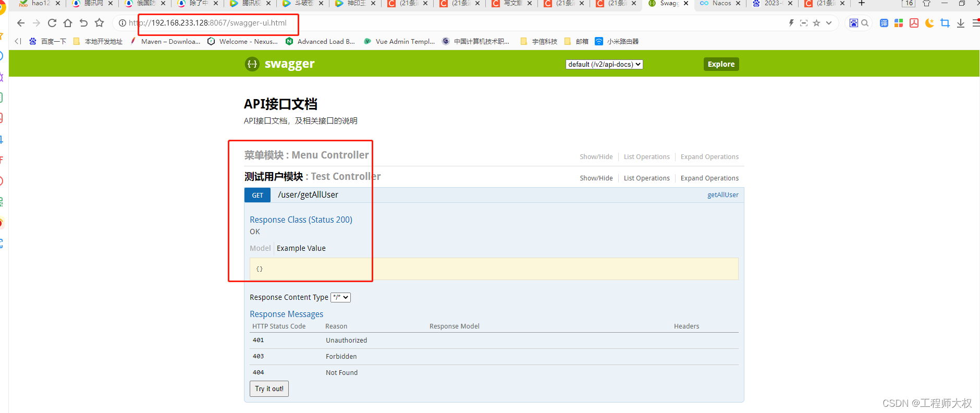Screen dimensions: 980x413
Task: Close the active Swagger tab
Action: pyautogui.click(x=686, y=3)
